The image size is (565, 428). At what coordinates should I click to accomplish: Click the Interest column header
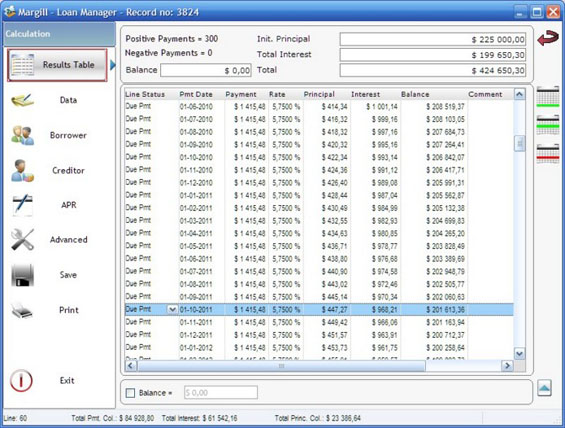pos(365,94)
